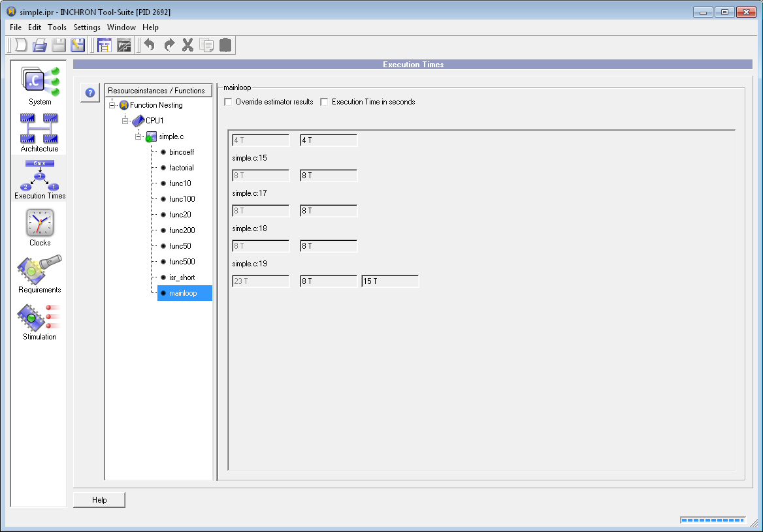Screen dimensions: 763x532
Task: Select func200 in the function tree
Action: pos(182,230)
